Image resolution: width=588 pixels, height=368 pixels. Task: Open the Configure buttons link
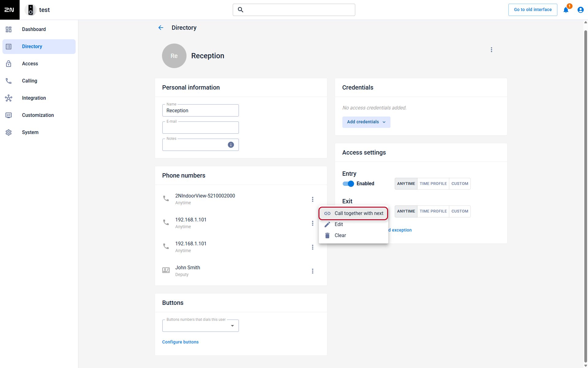pyautogui.click(x=180, y=342)
